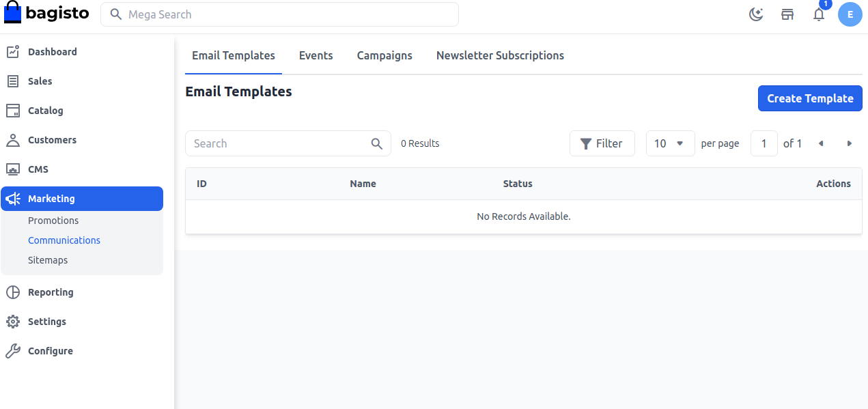Click the CMS monitor icon
Screen dimensions: 868x409
(x=13, y=169)
